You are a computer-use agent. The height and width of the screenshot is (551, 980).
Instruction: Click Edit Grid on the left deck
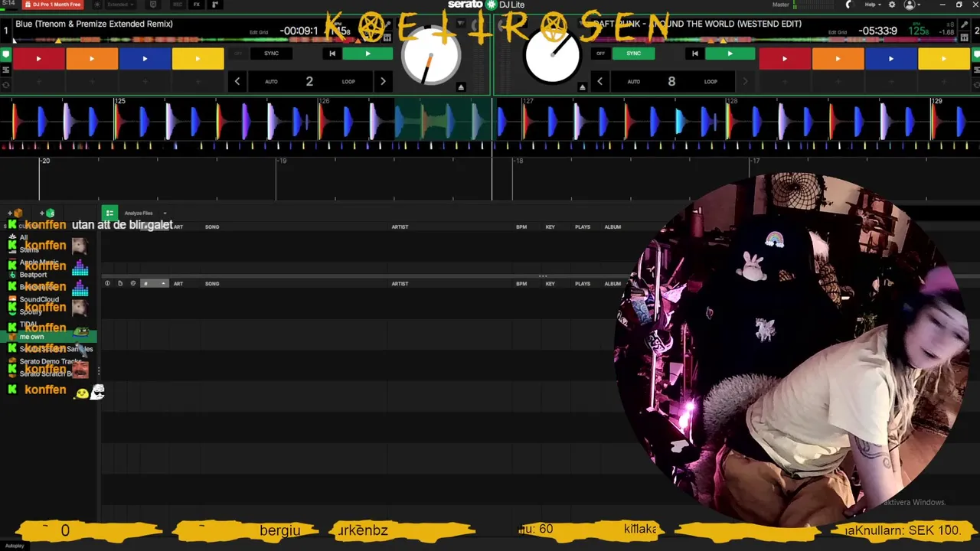point(259,32)
